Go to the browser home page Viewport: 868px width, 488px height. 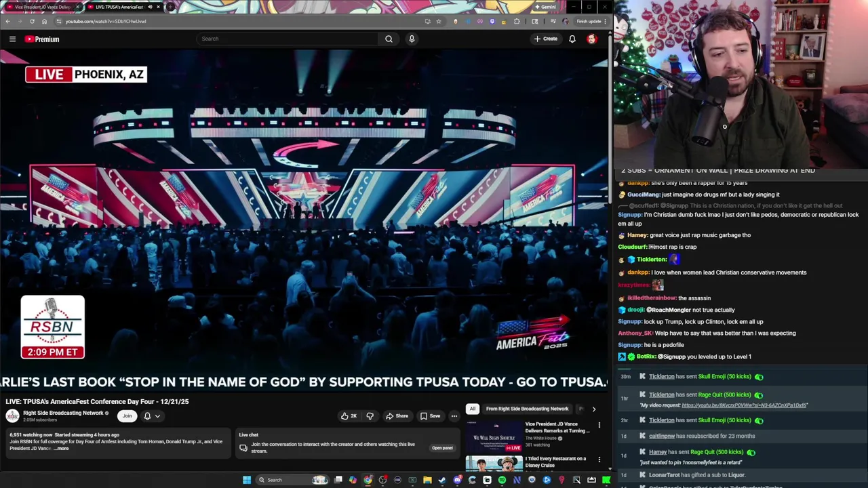pos(44,21)
